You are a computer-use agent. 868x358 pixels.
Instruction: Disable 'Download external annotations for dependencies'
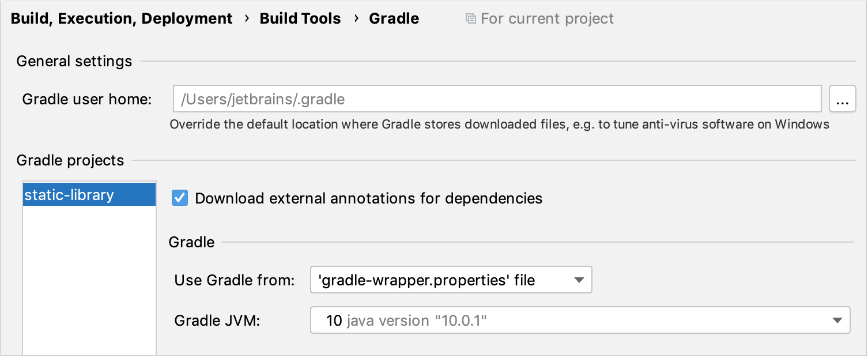point(179,198)
